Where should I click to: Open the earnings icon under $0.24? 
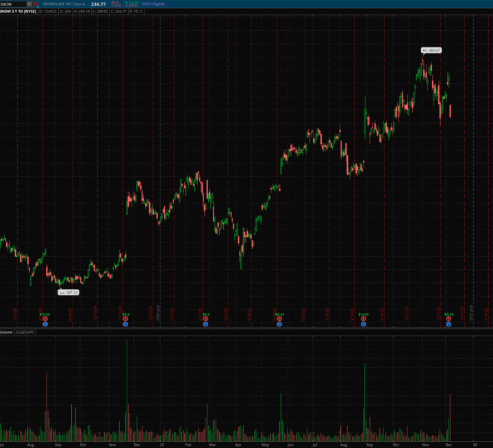[279, 319]
